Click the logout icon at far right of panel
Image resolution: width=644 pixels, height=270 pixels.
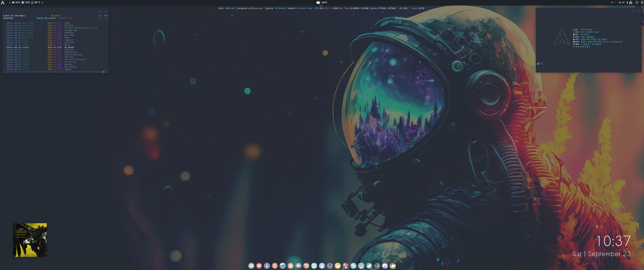(x=642, y=2)
